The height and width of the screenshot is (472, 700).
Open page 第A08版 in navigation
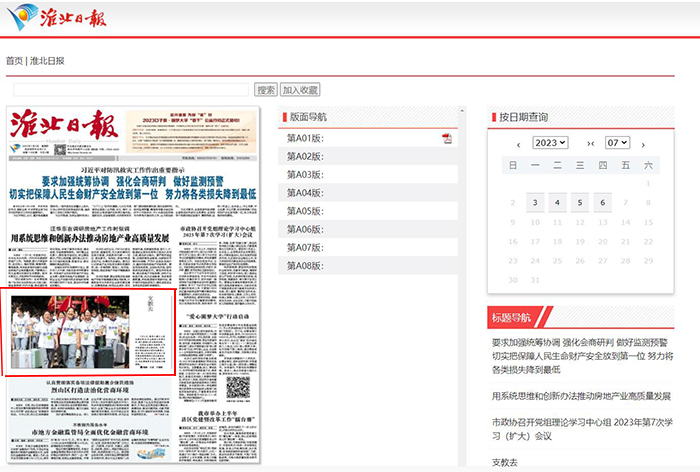pos(304,265)
